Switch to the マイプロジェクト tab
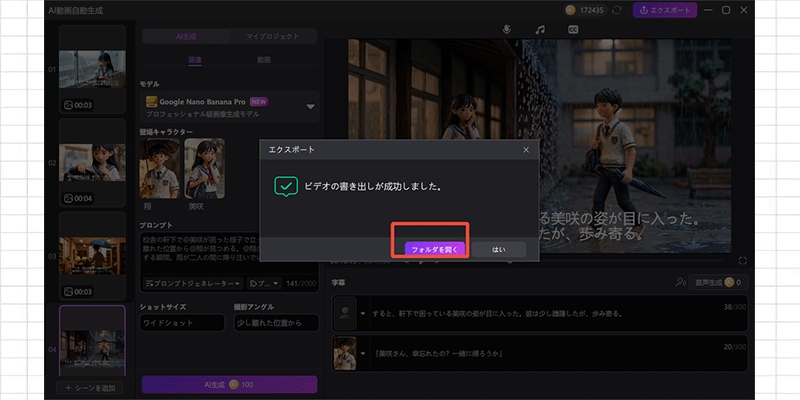Screen dimensions: 800x400 (273, 36)
